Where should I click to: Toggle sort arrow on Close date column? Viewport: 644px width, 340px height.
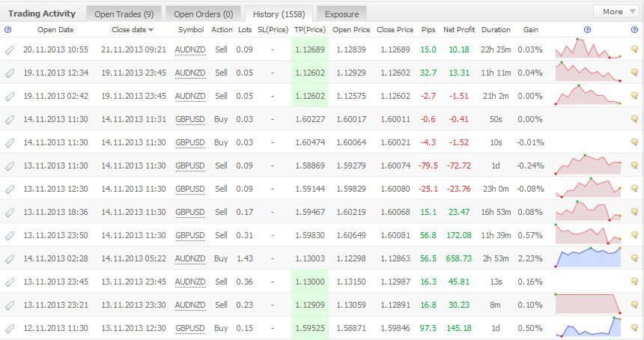click(x=151, y=31)
